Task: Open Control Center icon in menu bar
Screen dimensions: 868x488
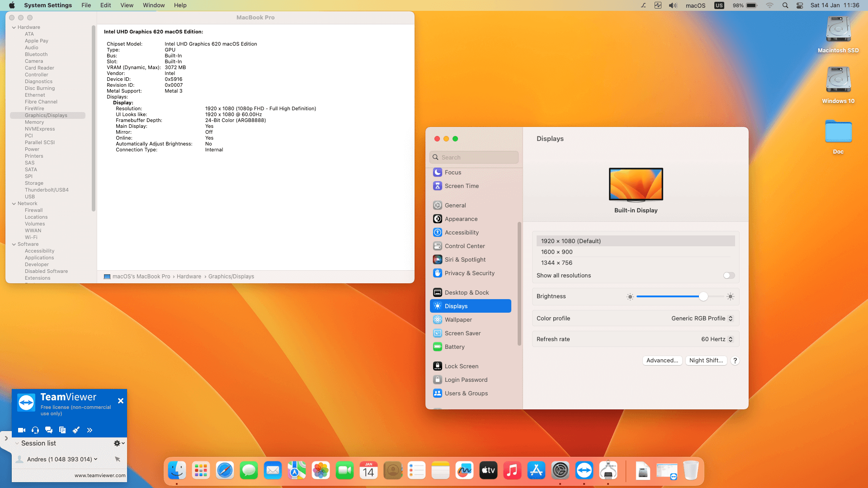Action: click(x=800, y=5)
